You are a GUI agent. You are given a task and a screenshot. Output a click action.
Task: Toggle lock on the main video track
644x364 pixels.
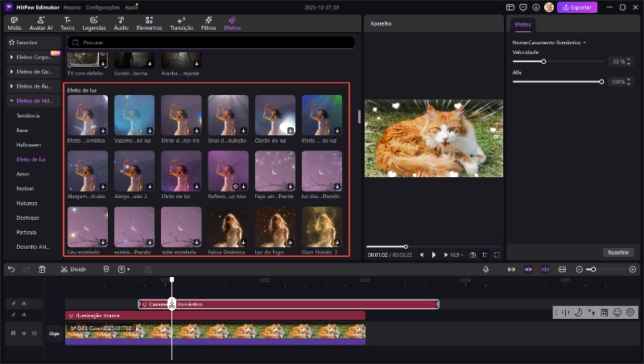point(12,333)
